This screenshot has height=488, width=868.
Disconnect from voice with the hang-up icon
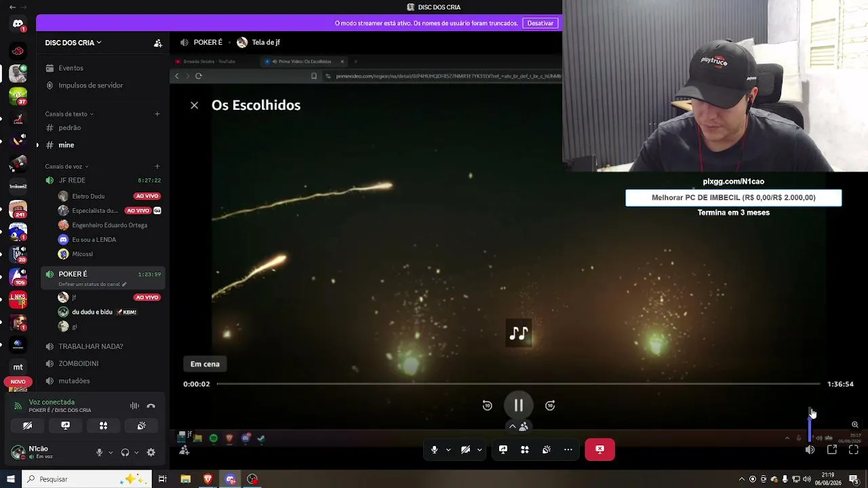(151, 406)
